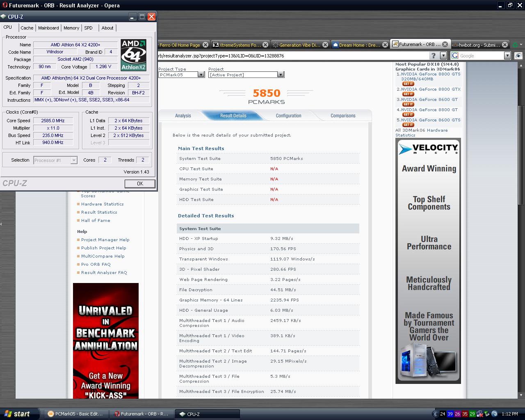Switch to CPU-Z SPD tab

(89, 28)
